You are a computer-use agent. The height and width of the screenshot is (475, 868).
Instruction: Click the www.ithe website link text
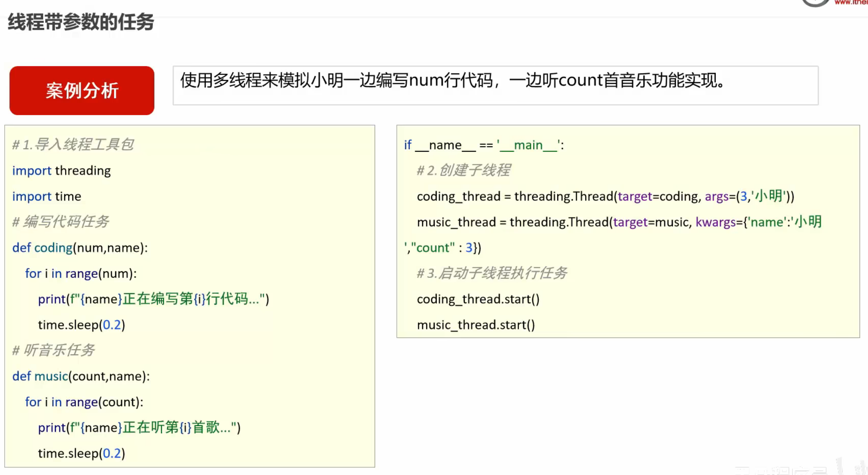850,3
